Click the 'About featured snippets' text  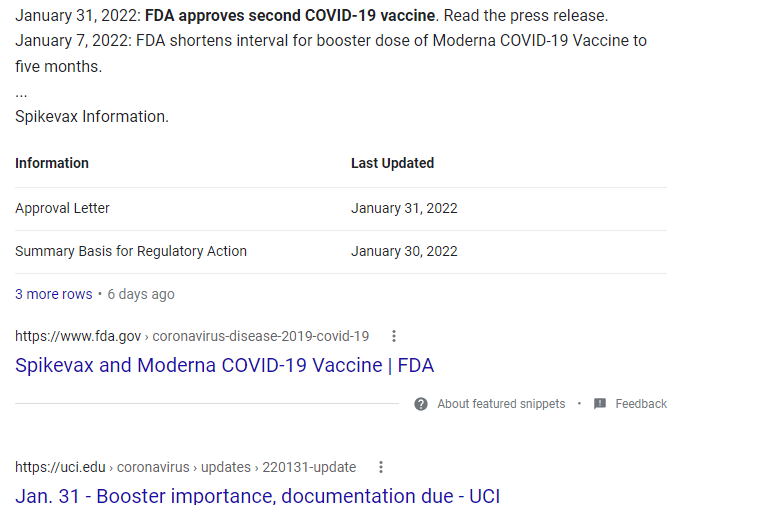pos(501,404)
